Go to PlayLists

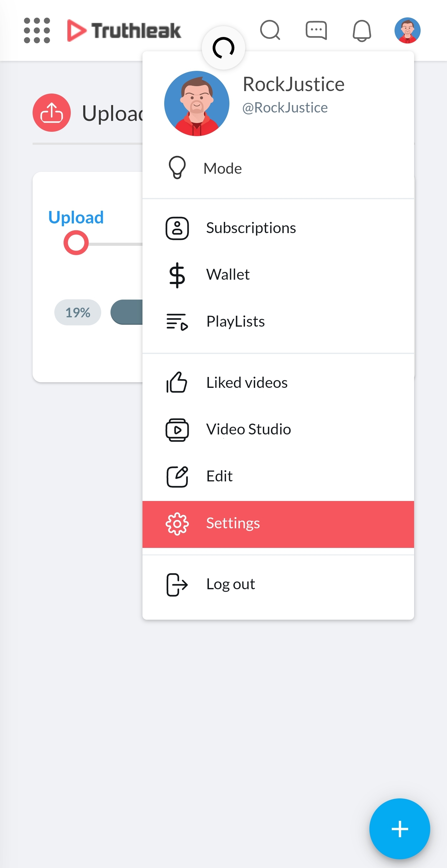click(235, 321)
